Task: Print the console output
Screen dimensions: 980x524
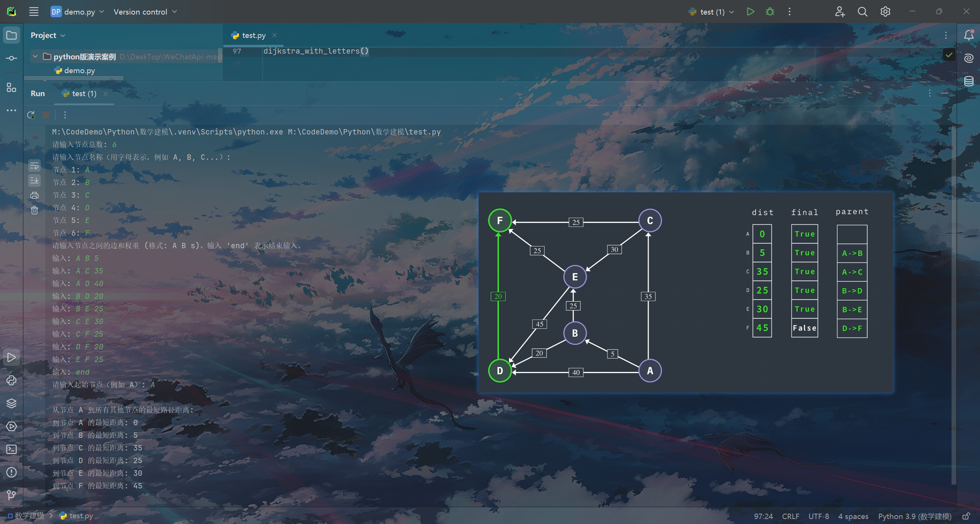Action: pyautogui.click(x=34, y=195)
